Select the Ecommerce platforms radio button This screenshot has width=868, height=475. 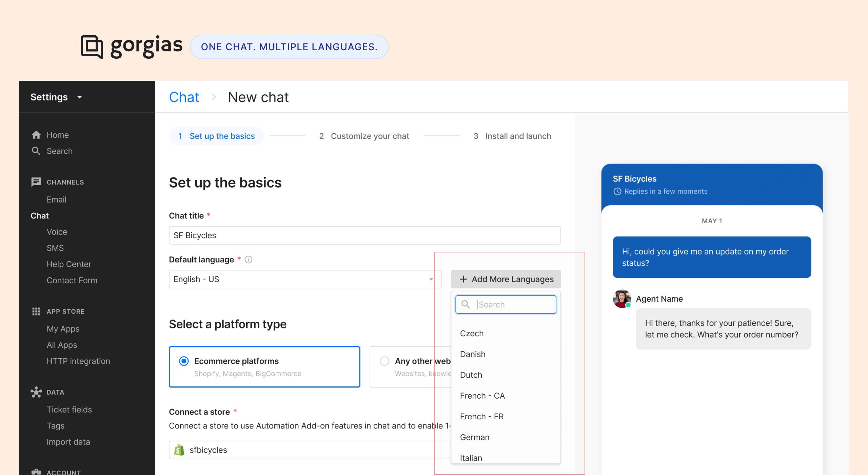click(x=184, y=361)
